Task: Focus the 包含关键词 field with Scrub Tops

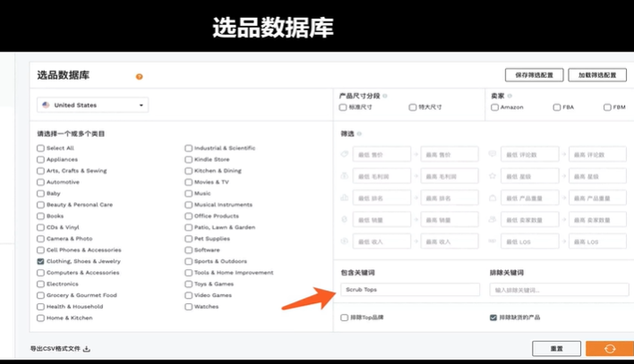Action: (410, 290)
